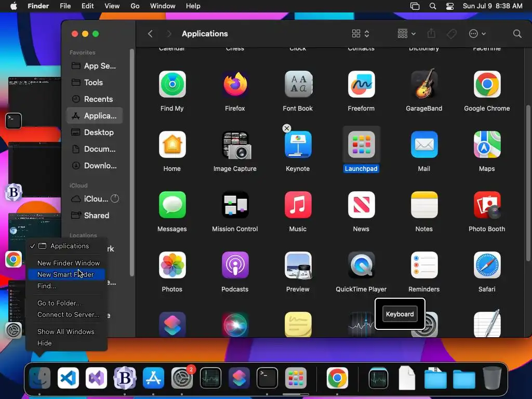Open Docum... folder in Finder sidebar
Viewport: 532px width, 399px height.
[x=95, y=149]
